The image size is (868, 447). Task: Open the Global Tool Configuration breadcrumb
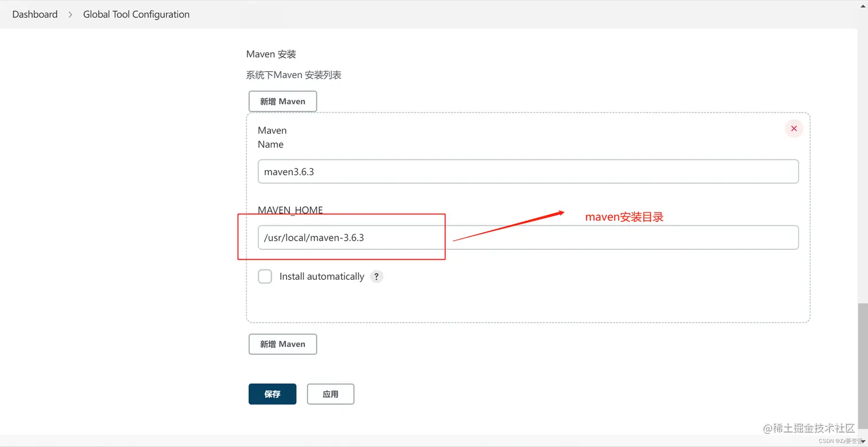pyautogui.click(x=136, y=14)
